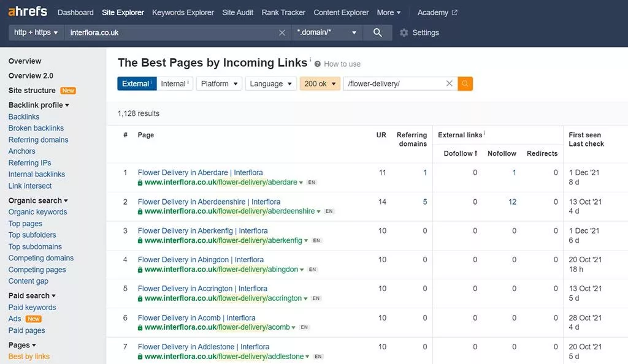This screenshot has width=628, height=364.
Task: Toggle the External links mode
Action: [136, 83]
